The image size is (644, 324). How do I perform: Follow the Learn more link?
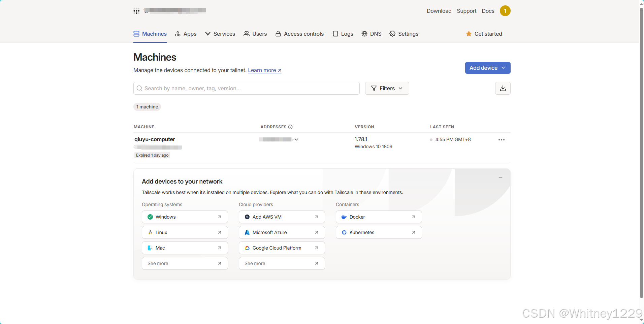(265, 70)
